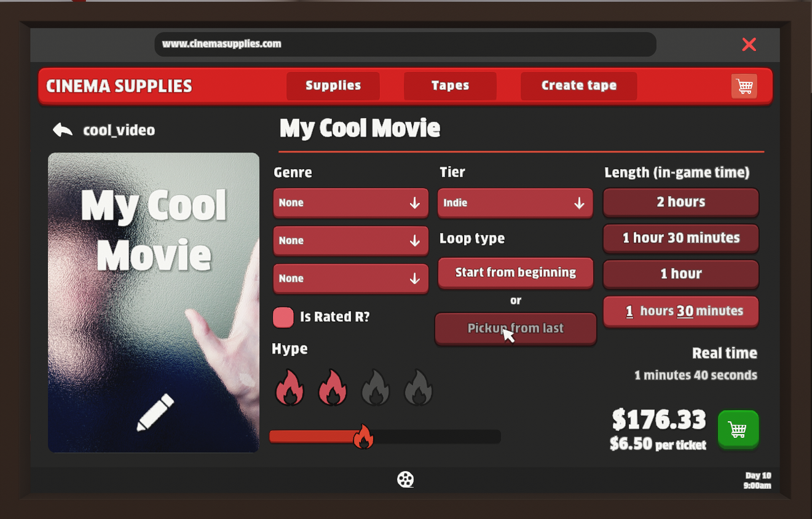The image size is (812, 519).
Task: Open the shopping cart from the navbar
Action: tap(744, 86)
